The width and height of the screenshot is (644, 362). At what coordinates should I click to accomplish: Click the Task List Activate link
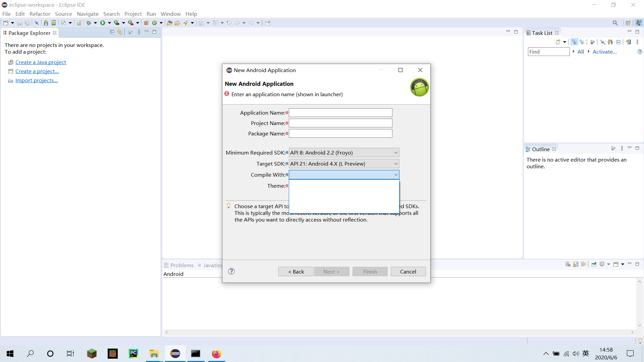[605, 52]
